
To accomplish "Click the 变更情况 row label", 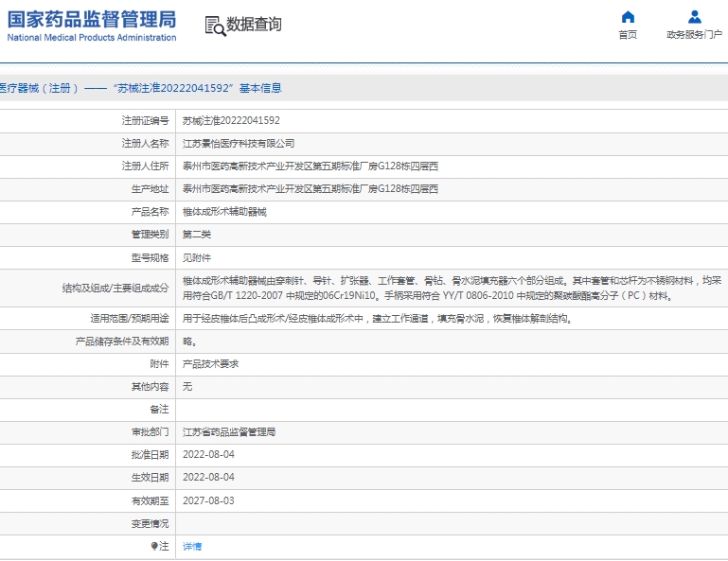I will point(150,524).
